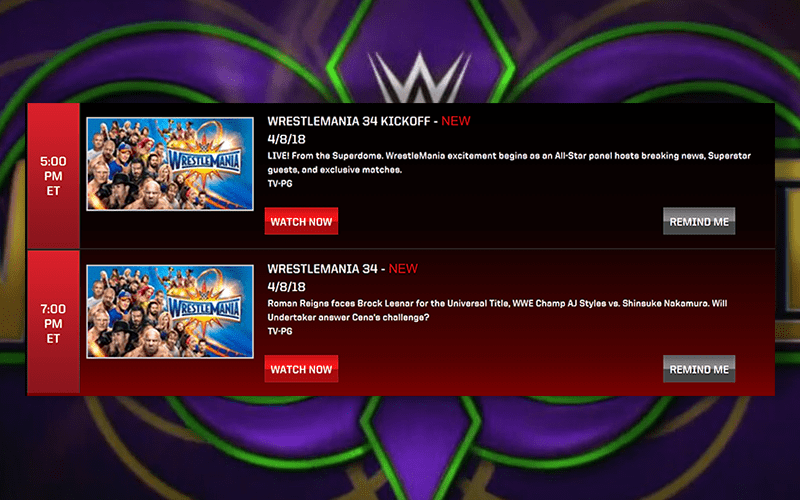Click the NEW label on the 7:00 PM listing
This screenshot has width=800, height=500.
[x=403, y=268]
